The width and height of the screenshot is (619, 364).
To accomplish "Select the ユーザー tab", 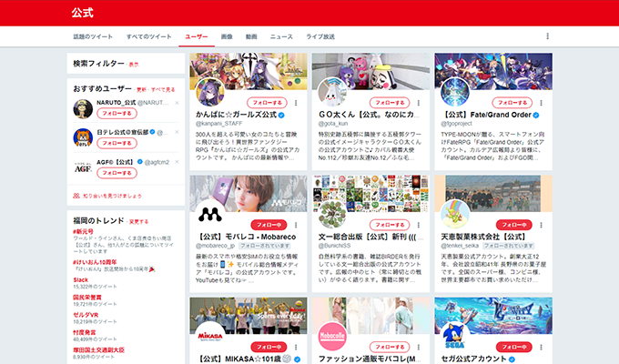I will pyautogui.click(x=197, y=36).
